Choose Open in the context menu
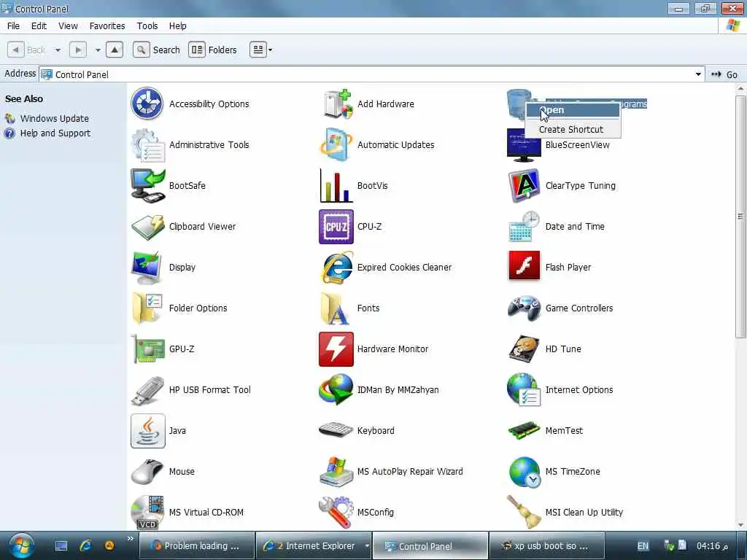This screenshot has height=560, width=747. pos(573,110)
